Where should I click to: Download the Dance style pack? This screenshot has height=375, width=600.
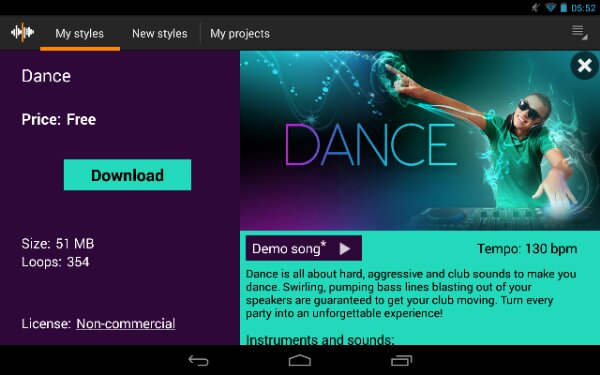point(127,175)
